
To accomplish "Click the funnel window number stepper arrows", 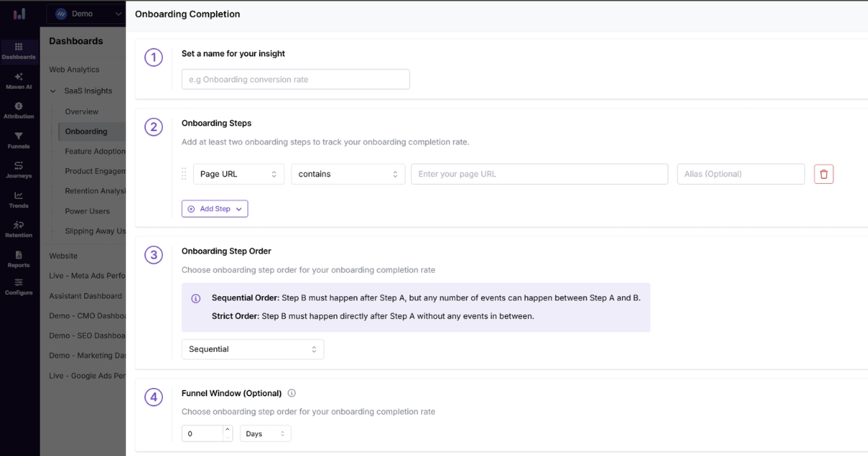I will pos(228,434).
